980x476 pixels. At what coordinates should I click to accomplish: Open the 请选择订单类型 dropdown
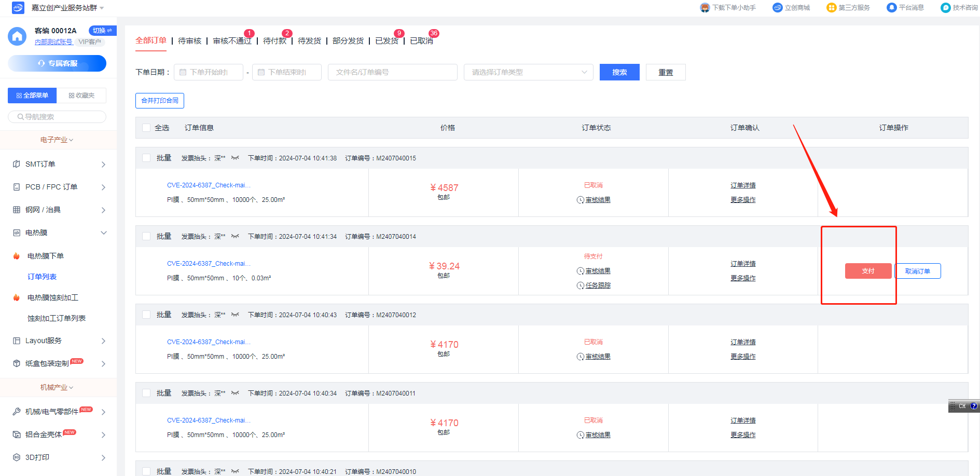click(528, 72)
